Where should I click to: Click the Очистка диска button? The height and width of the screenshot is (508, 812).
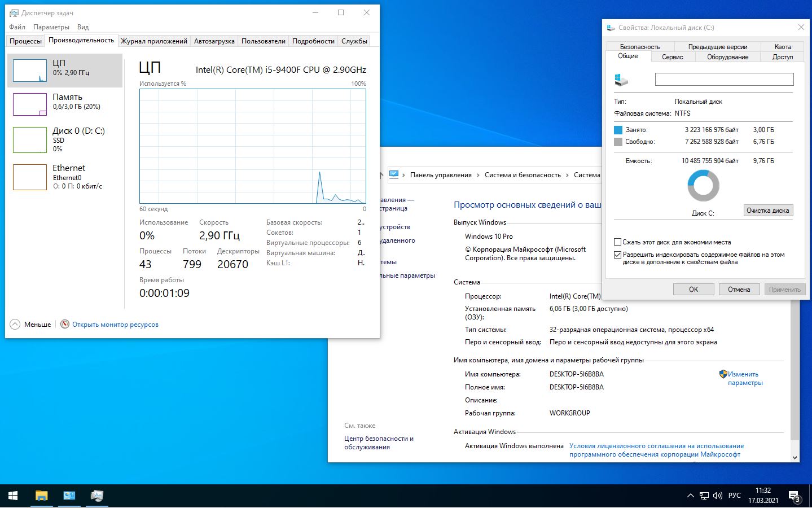(x=768, y=211)
